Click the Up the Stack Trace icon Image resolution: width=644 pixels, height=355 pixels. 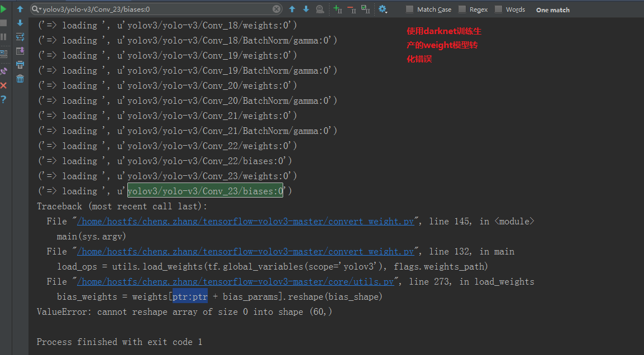tap(21, 9)
